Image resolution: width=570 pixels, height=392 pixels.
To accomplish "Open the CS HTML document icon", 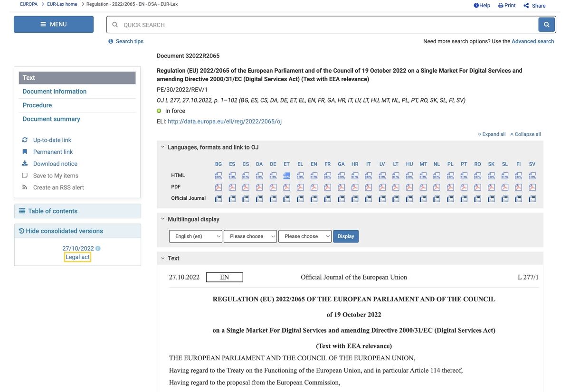I will coord(246,176).
